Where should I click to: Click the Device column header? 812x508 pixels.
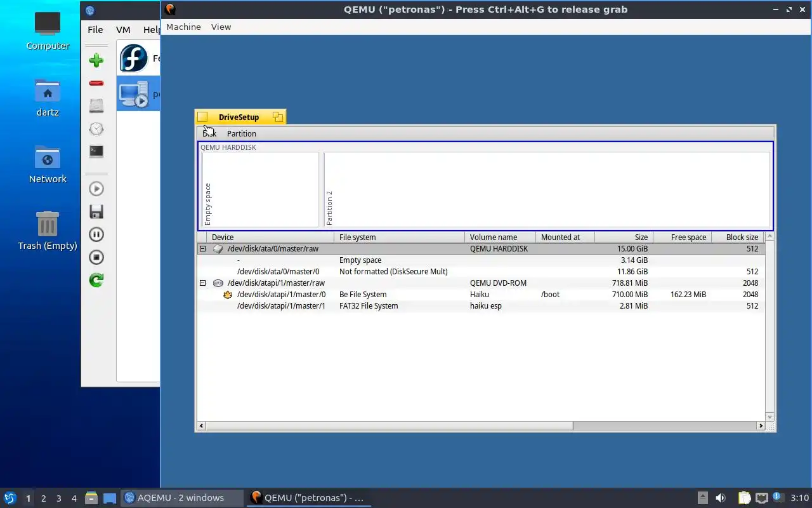click(271, 237)
